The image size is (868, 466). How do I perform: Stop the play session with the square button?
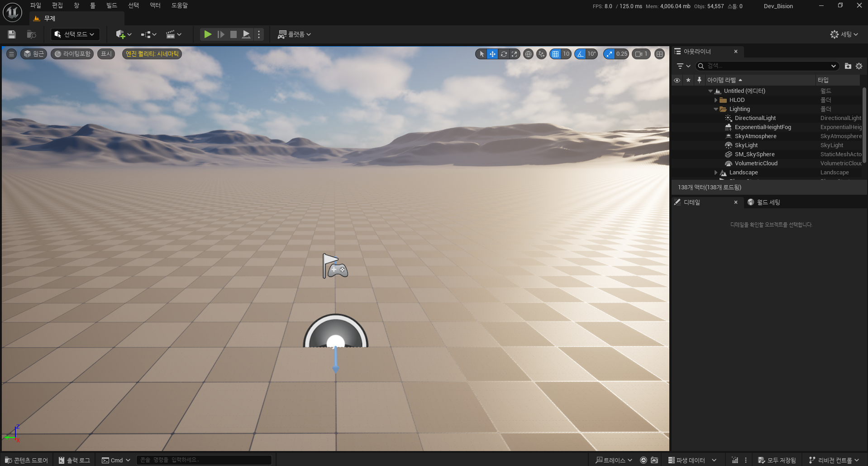coord(234,34)
